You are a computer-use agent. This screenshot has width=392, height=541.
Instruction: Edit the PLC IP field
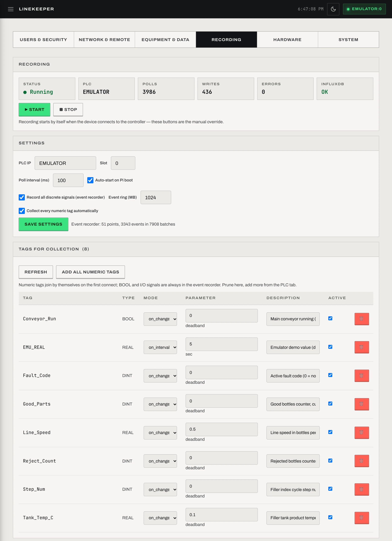[x=65, y=163]
